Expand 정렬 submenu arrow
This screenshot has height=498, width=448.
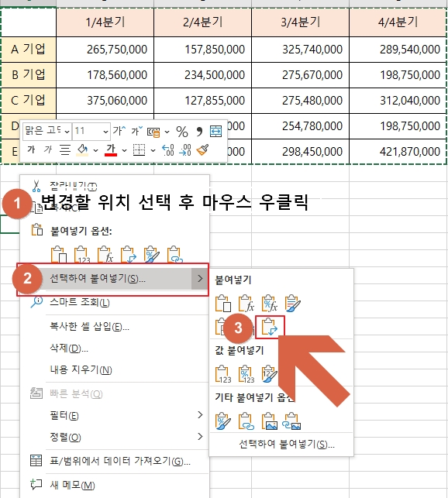200,437
